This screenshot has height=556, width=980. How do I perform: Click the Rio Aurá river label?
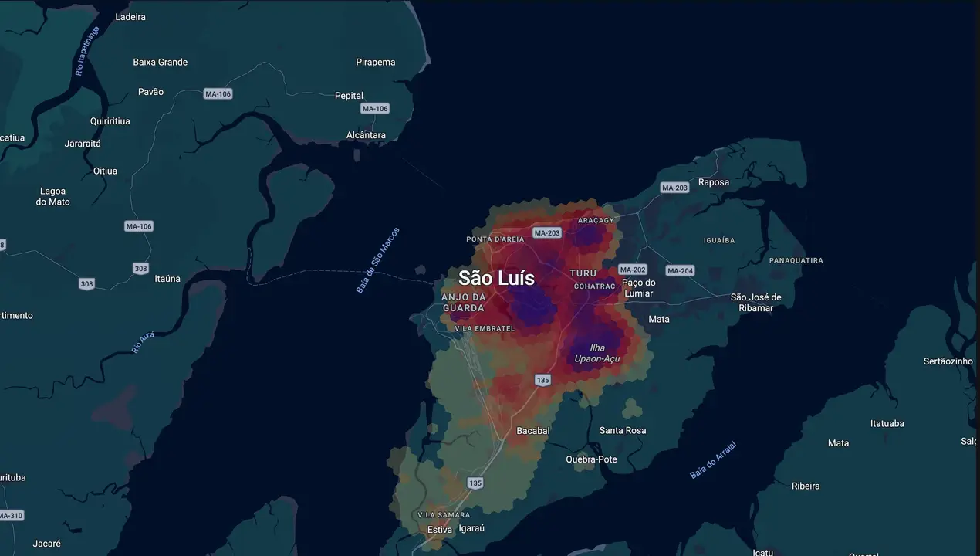[x=143, y=342]
